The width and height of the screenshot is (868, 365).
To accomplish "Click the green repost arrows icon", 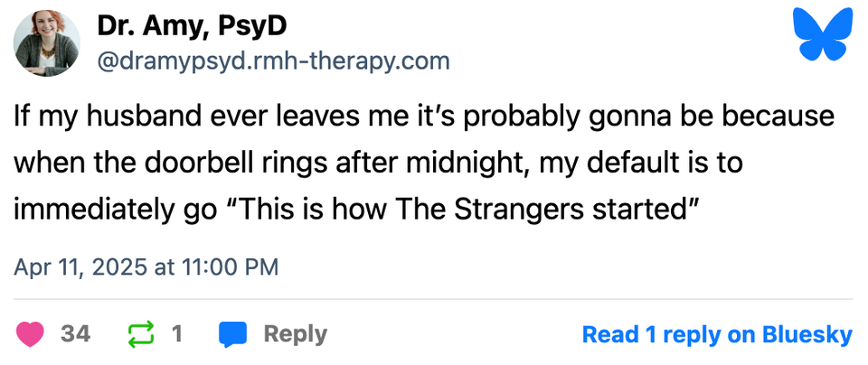I will [x=142, y=334].
